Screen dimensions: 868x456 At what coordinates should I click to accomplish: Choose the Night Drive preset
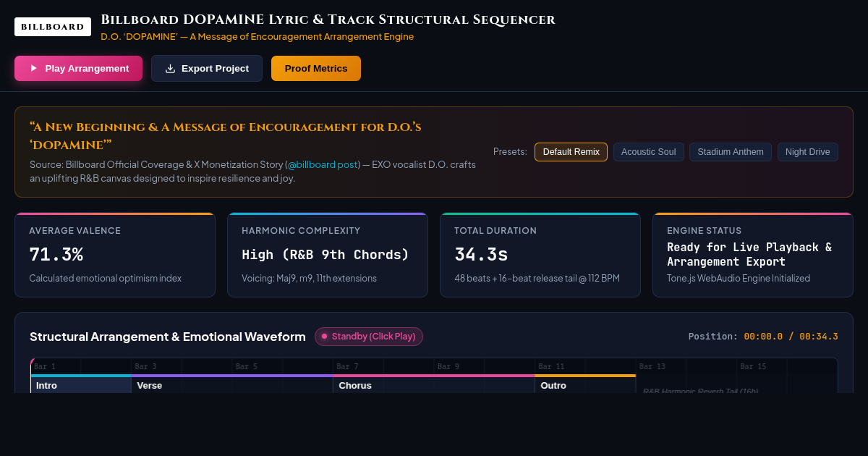click(x=808, y=152)
